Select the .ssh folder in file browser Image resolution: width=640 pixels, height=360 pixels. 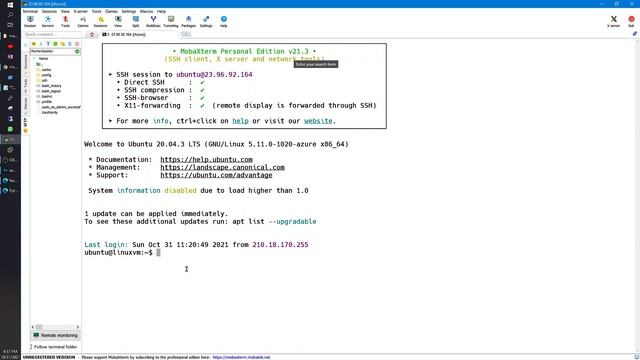click(x=44, y=80)
